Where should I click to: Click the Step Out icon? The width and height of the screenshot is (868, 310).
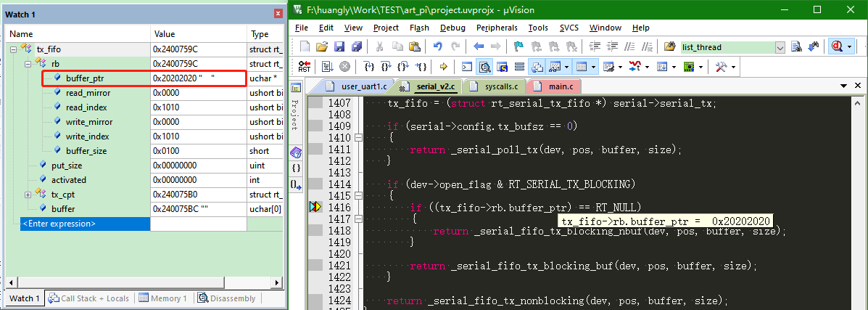(404, 67)
